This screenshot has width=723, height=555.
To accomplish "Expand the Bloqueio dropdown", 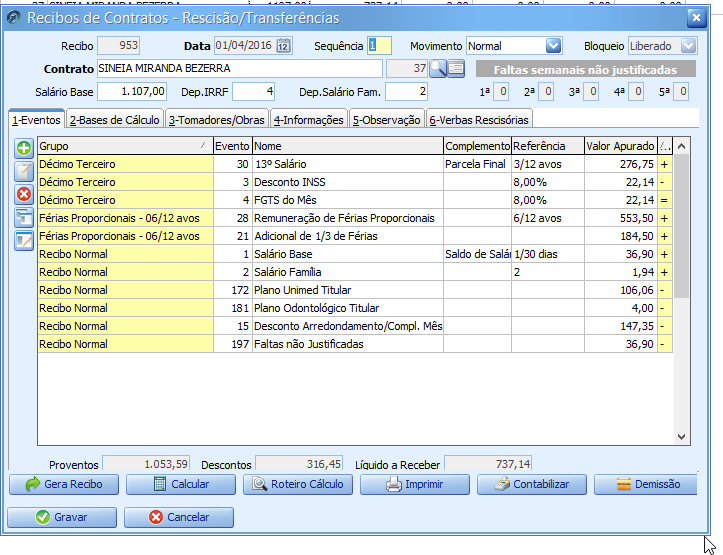I will coord(688,46).
